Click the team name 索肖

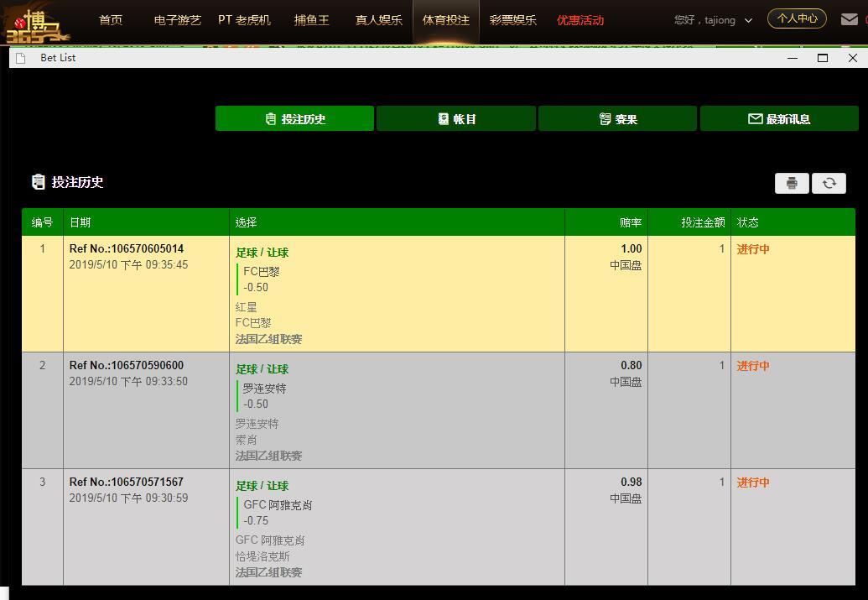pos(246,440)
